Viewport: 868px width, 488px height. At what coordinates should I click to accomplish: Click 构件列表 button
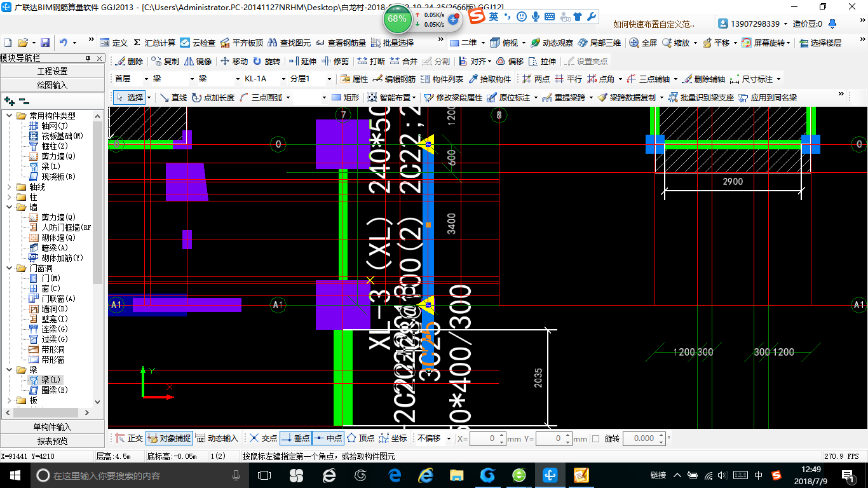pyautogui.click(x=442, y=79)
